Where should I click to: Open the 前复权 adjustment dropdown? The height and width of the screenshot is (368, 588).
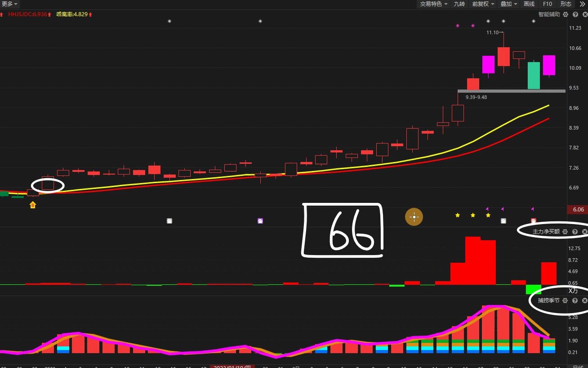(484, 4)
